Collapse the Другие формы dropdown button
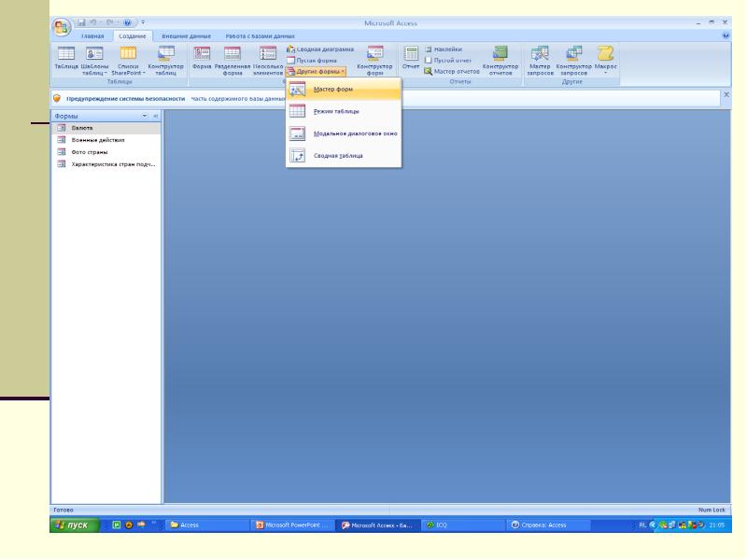This screenshot has height=560, width=747. click(x=316, y=72)
